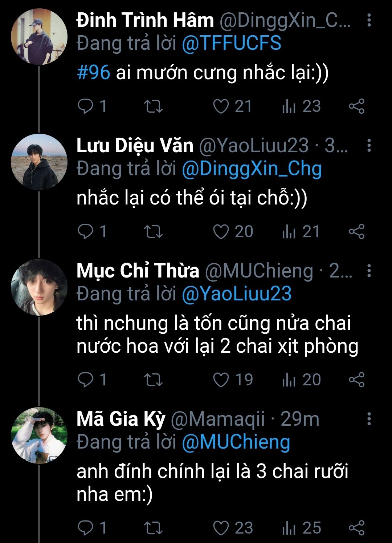Image resolution: width=392 pixels, height=543 pixels.
Task: Open the #96 hashtag
Action: (94, 73)
